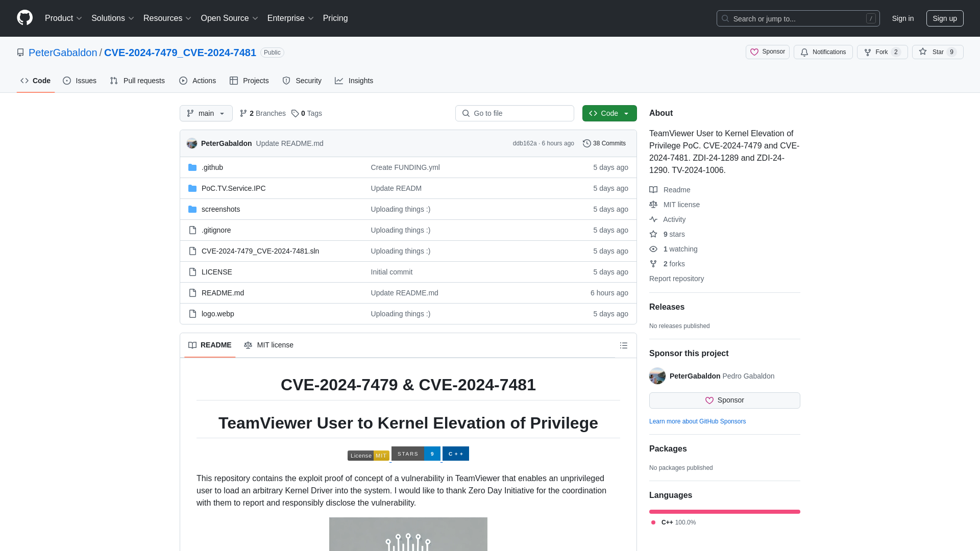This screenshot has height=551, width=980.
Task: Open the Pricing page
Action: pyautogui.click(x=335, y=18)
